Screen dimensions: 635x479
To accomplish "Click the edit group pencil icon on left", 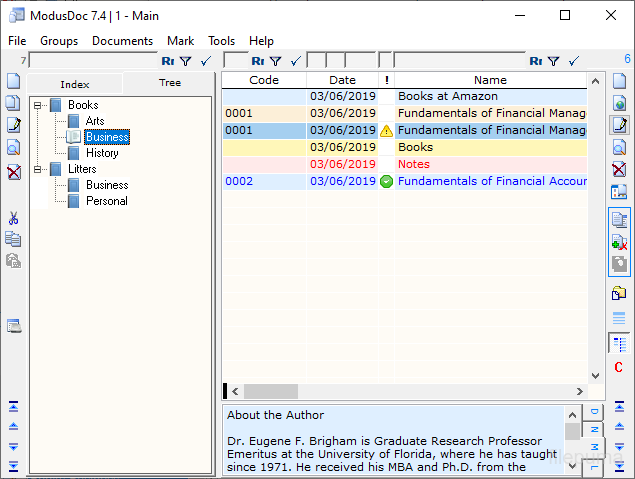I will pyautogui.click(x=13, y=125).
